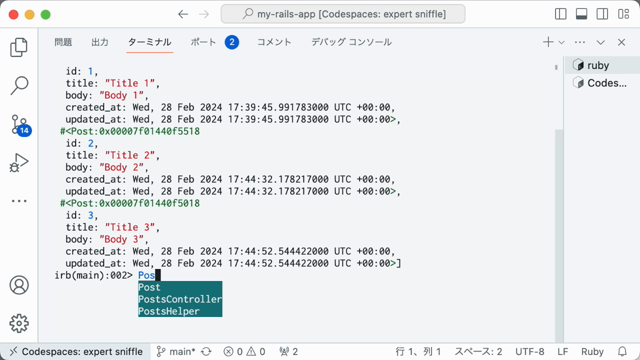Click updated_at line with 17:39:45 timestamp
This screenshot has width=640, height=360.
(x=233, y=119)
